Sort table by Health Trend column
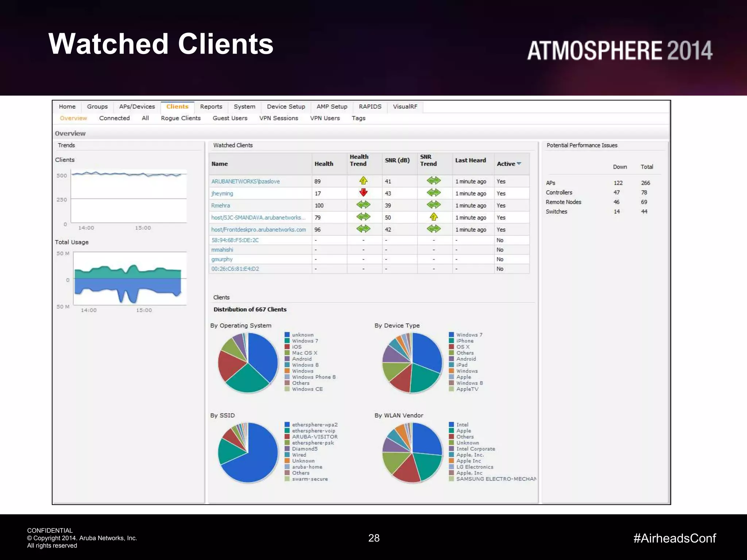The width and height of the screenshot is (747, 560). [359, 160]
